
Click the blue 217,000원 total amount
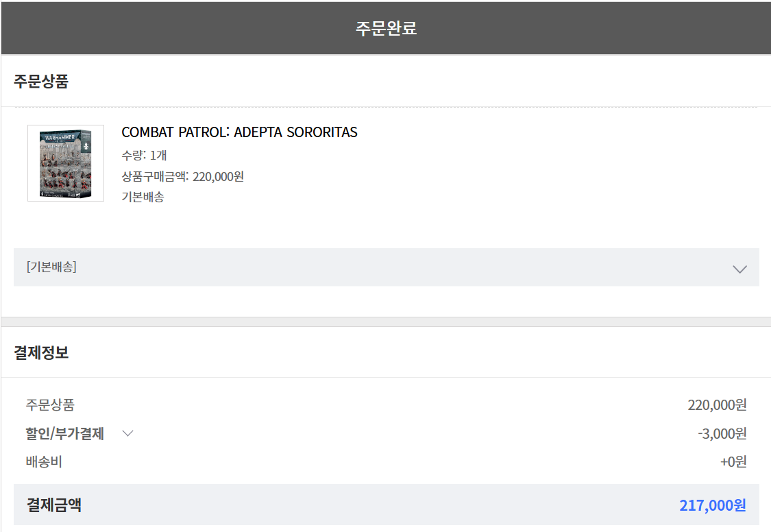712,506
